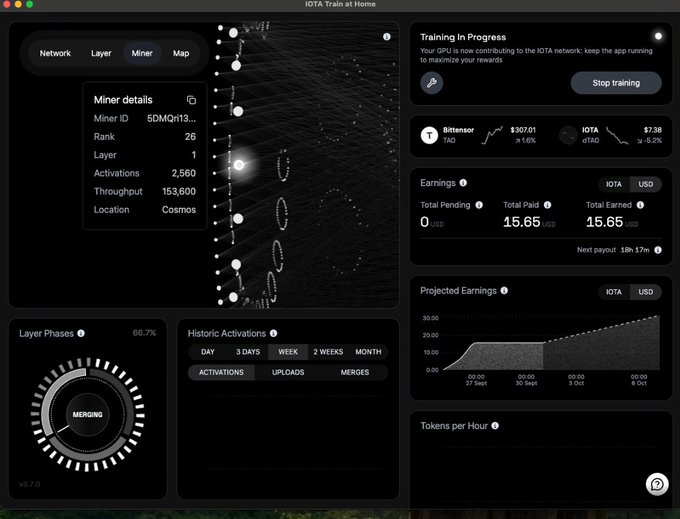
Task: Select MONTH range in Historic Activations
Action: [368, 352]
